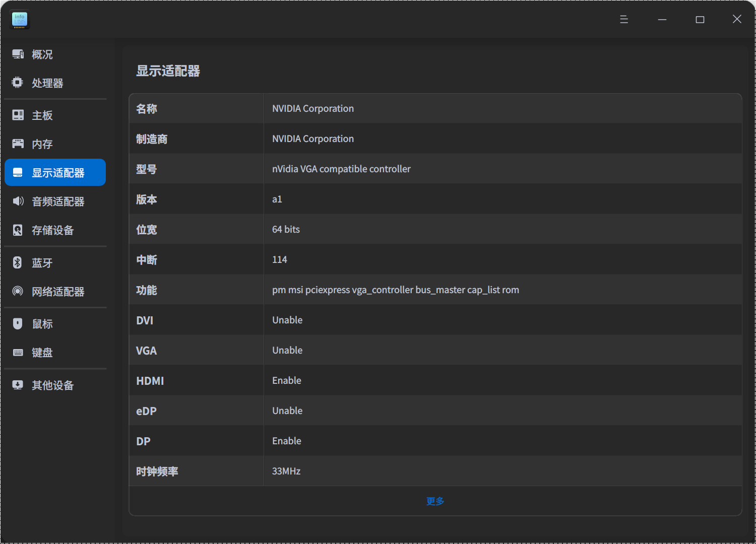756x544 pixels.
Task: Click the 主板 motherboard icon
Action: 18,115
